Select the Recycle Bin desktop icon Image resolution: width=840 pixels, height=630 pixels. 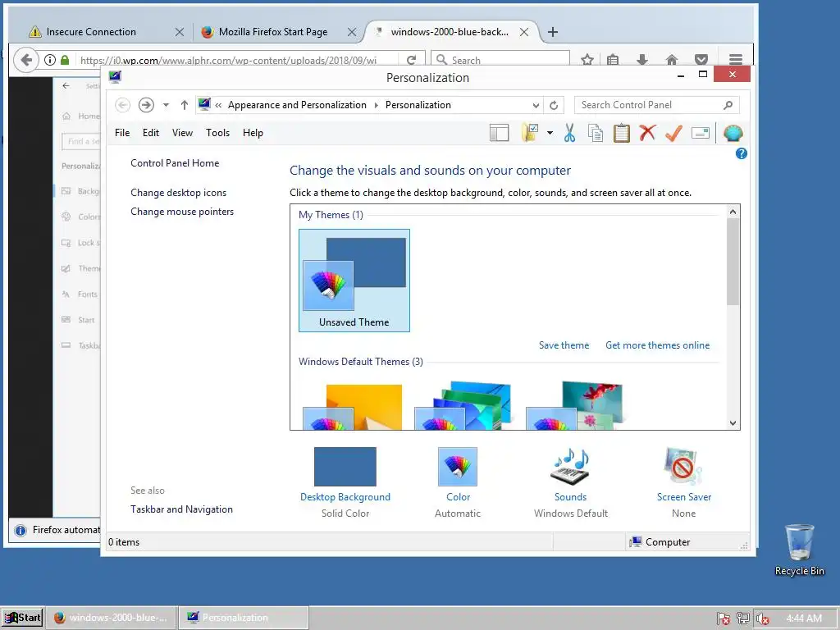800,550
